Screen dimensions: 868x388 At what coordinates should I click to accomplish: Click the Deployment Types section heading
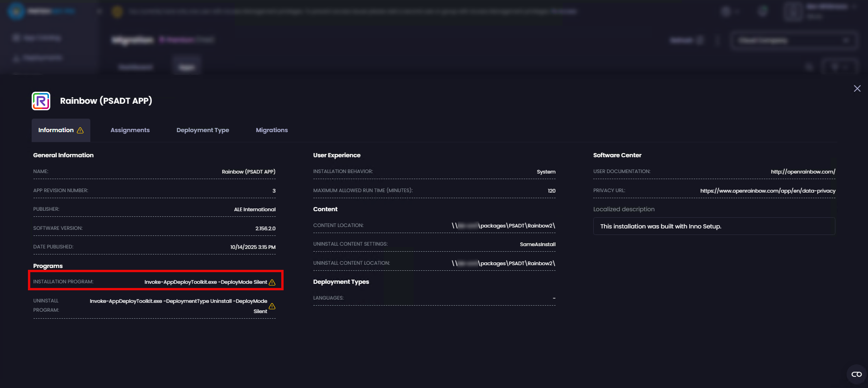(341, 282)
